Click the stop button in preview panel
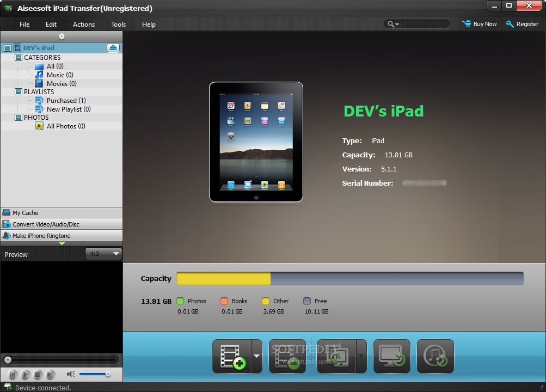This screenshot has height=392, width=546. click(x=38, y=375)
